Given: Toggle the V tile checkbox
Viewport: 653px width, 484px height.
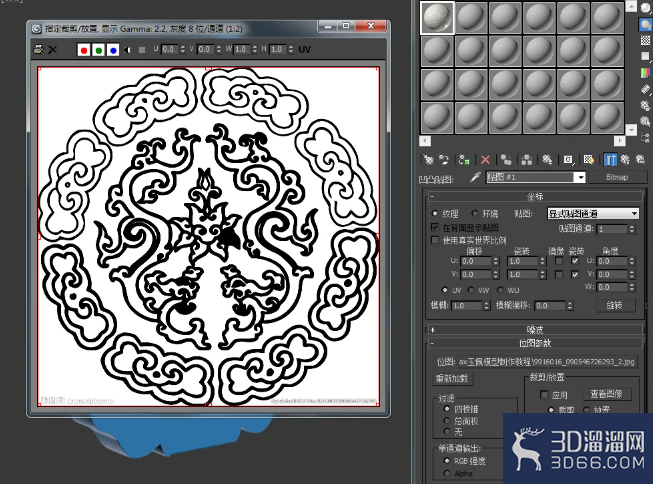Looking at the screenshot, I should click(575, 274).
